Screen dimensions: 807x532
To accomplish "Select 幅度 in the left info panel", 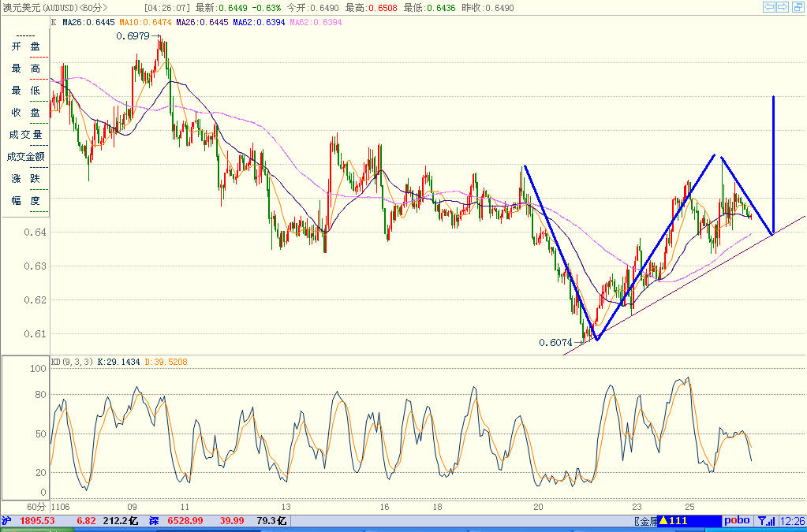I will [26, 201].
